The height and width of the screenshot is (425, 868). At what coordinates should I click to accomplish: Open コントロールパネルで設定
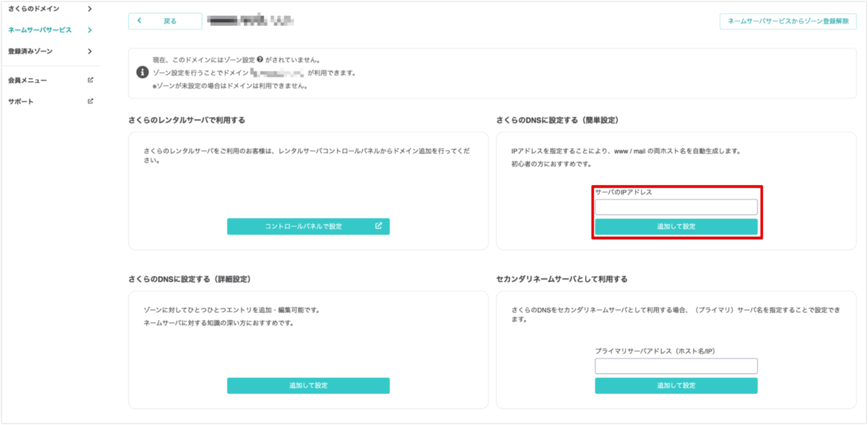tap(309, 226)
